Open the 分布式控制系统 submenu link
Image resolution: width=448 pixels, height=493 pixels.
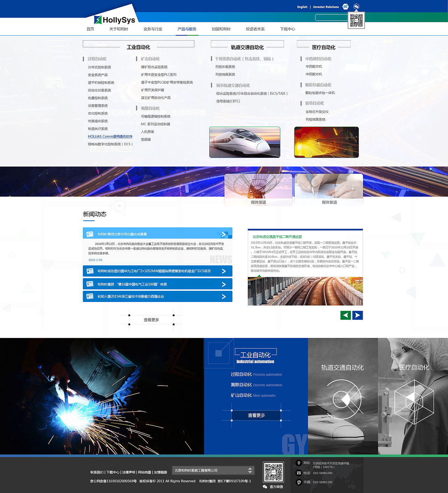point(99,67)
